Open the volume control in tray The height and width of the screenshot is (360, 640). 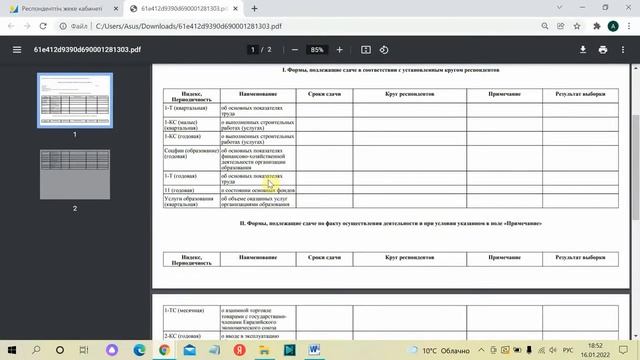553,350
